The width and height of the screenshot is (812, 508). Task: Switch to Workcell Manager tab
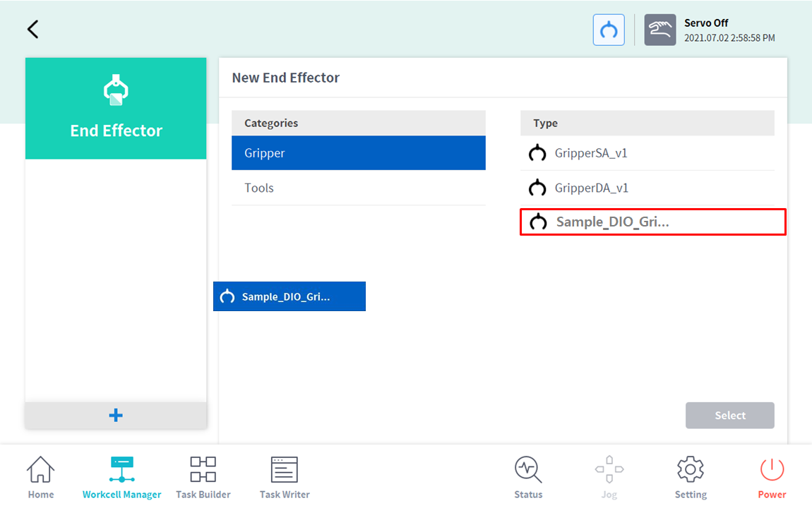121,477
